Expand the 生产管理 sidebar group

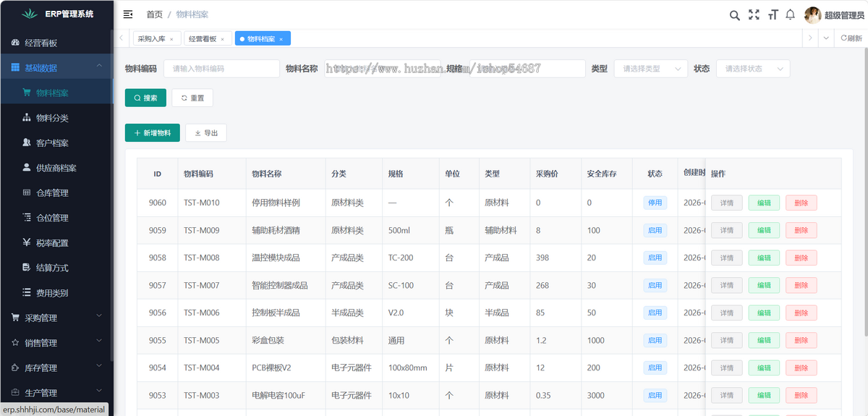(x=56, y=393)
